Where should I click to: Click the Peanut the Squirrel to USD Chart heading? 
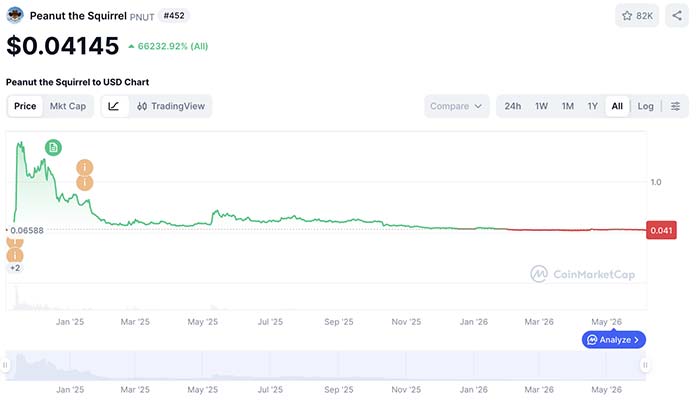(x=77, y=82)
